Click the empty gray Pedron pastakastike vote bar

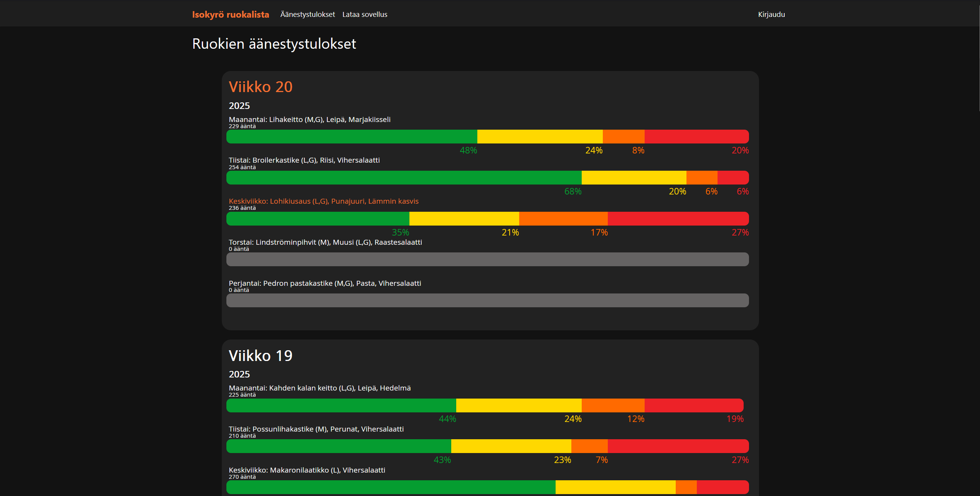point(487,300)
